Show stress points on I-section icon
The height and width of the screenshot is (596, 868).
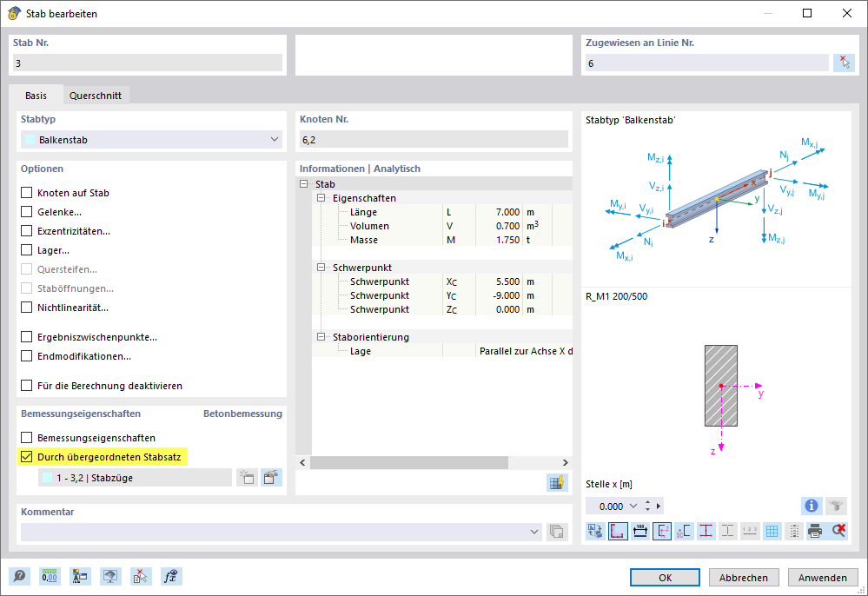[x=706, y=531]
